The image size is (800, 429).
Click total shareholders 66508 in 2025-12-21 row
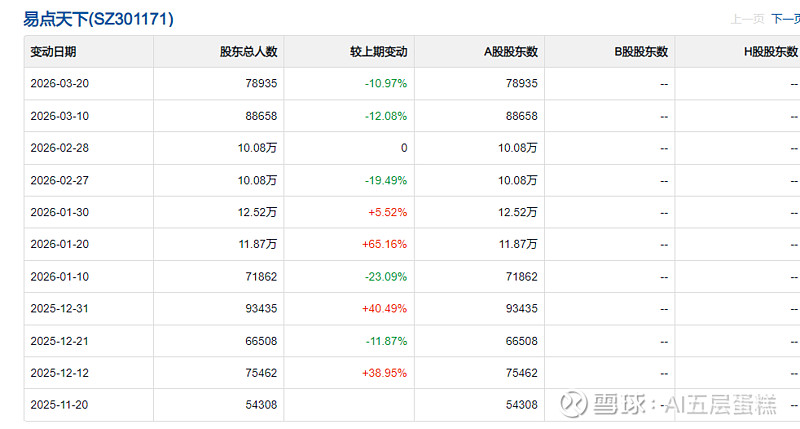coord(261,341)
